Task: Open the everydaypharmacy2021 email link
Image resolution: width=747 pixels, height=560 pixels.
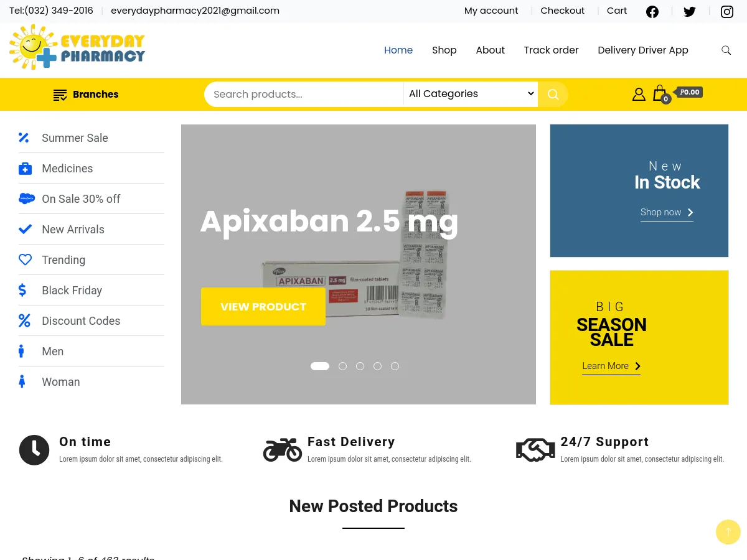Action: pos(195,11)
